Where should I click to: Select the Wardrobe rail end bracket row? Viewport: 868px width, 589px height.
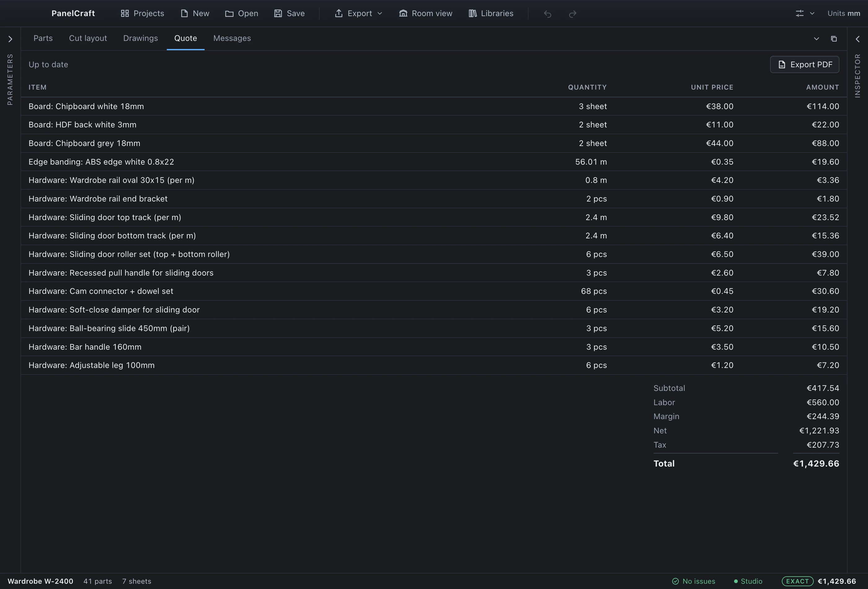434,199
